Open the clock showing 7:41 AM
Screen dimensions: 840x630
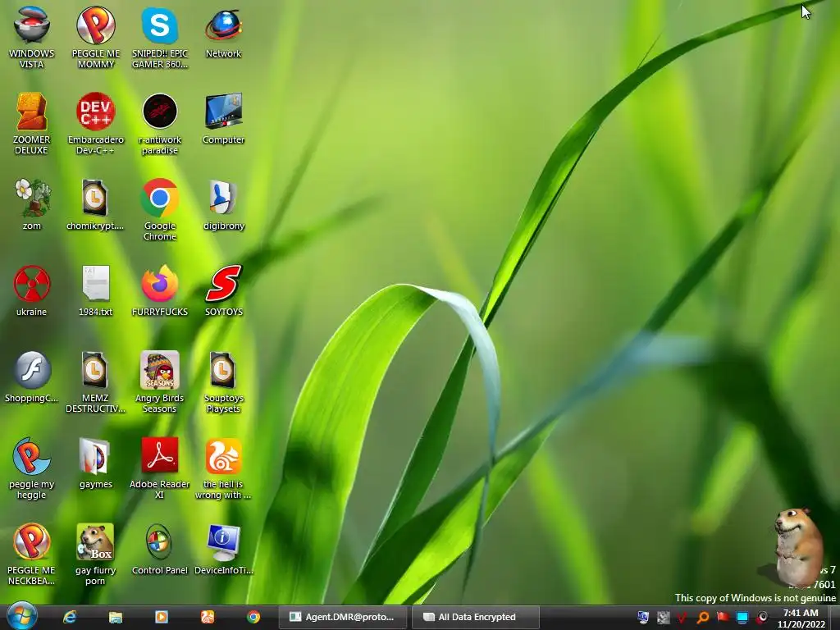click(x=801, y=619)
